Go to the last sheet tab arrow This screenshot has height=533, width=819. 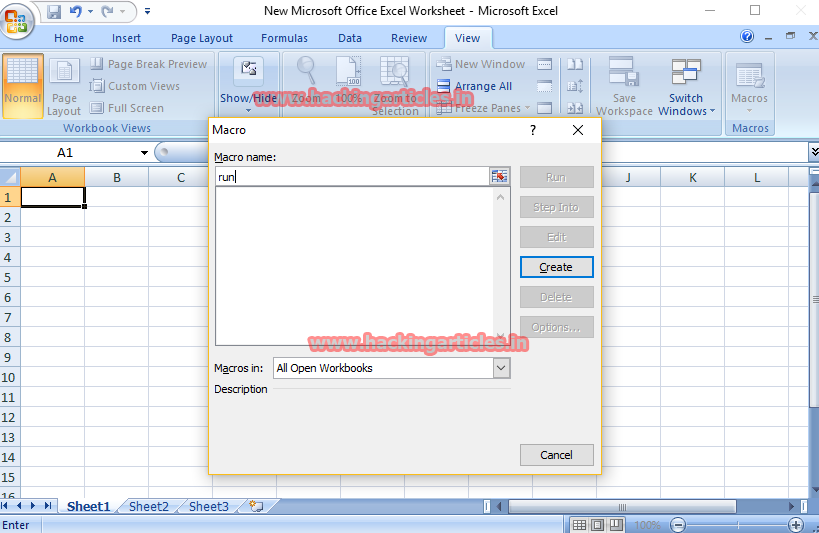click(x=48, y=506)
